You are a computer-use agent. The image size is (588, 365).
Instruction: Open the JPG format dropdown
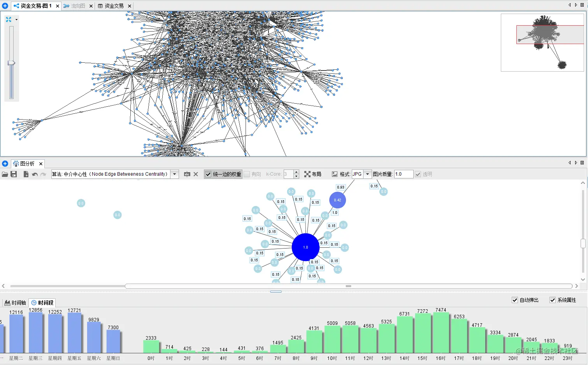(367, 174)
